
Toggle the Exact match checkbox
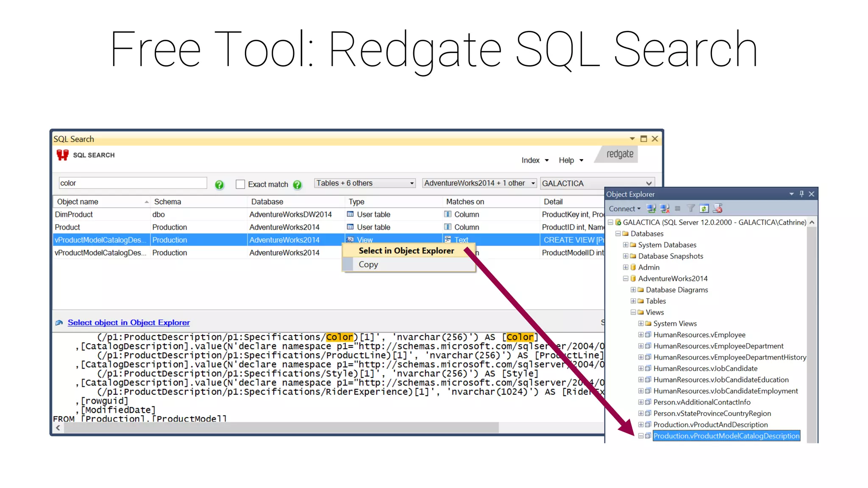240,184
